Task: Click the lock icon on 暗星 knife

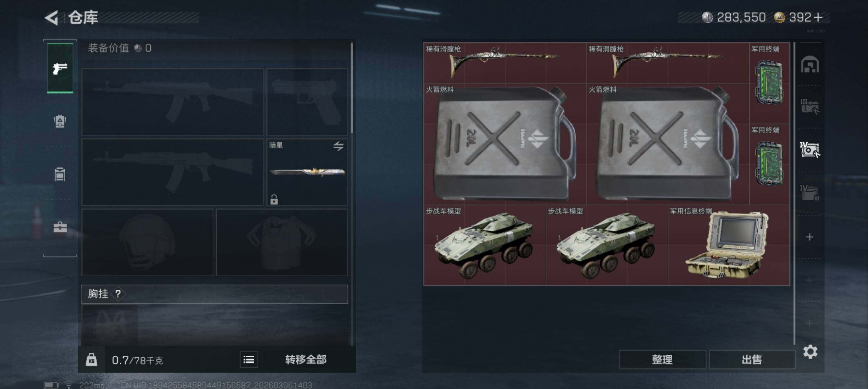Action: [x=274, y=199]
